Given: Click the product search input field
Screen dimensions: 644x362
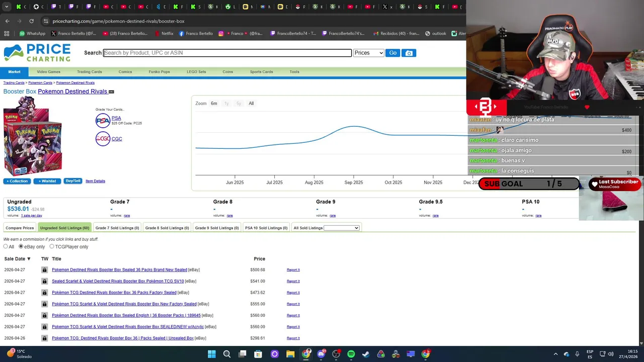Looking at the screenshot, I should pos(227,53).
